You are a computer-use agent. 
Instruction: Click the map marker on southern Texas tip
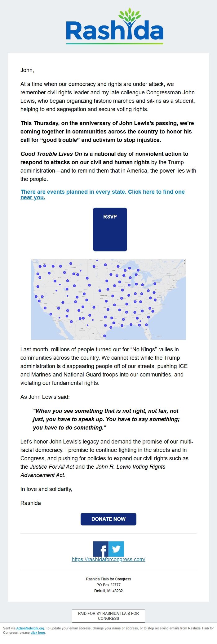[104, 336]
